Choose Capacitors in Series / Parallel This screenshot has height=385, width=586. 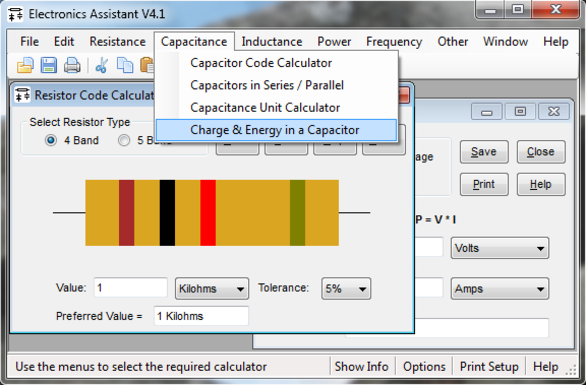pyautogui.click(x=276, y=85)
